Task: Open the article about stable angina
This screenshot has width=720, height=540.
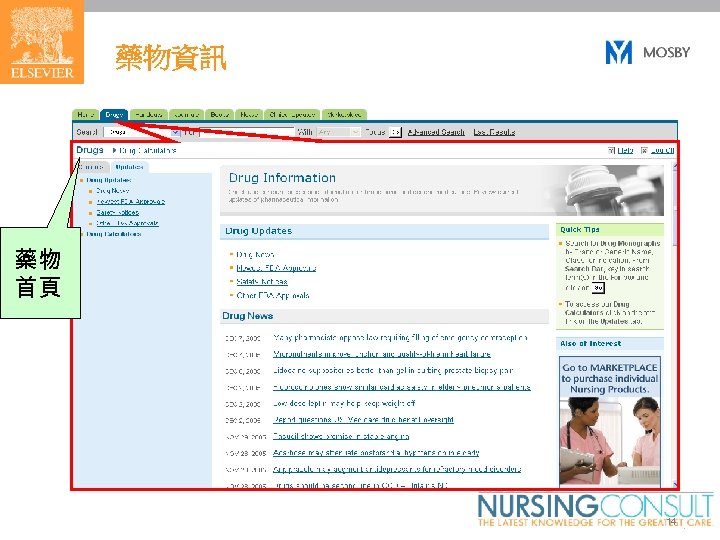Action: pyautogui.click(x=341, y=436)
